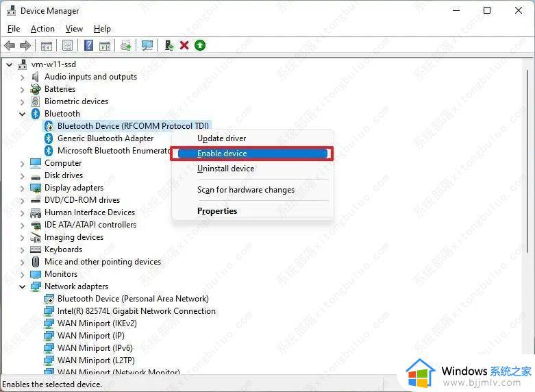
Task: Collapse the Bluetooth category
Action: (x=23, y=114)
